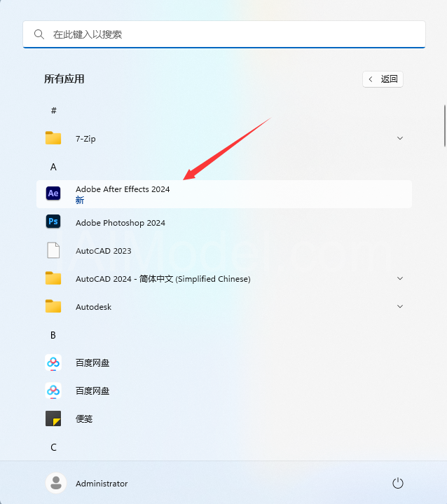The height and width of the screenshot is (504, 447).
Task: Open the Adobe After Effects 2024 icon
Action: [53, 193]
